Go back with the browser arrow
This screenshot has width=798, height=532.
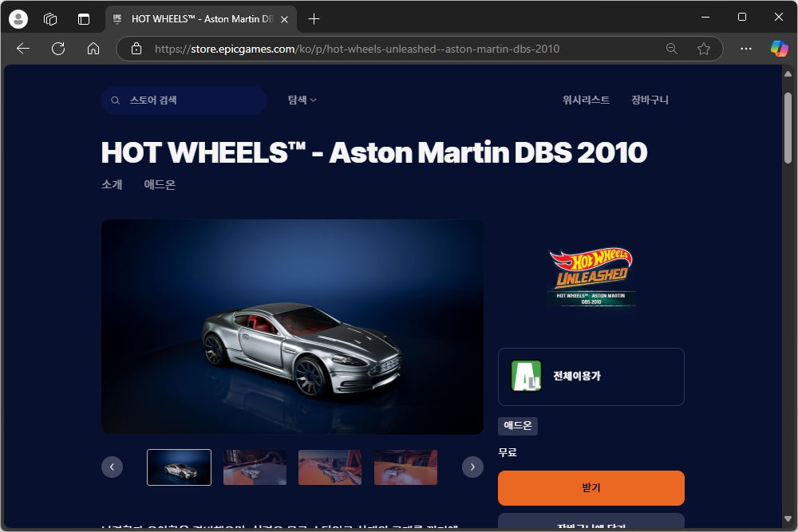pos(23,49)
